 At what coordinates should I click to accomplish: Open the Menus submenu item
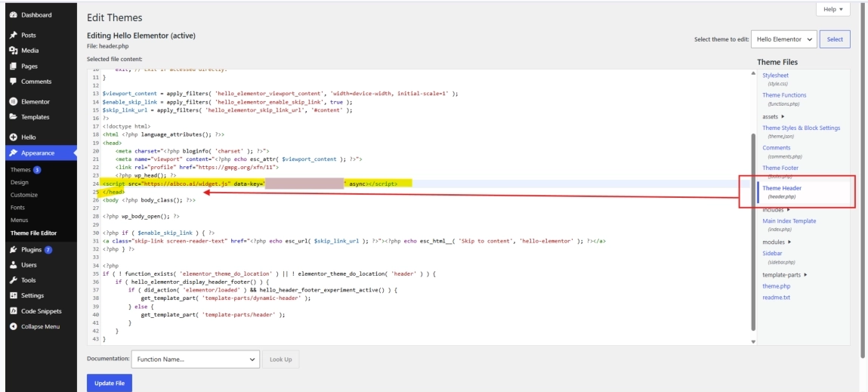pos(19,221)
